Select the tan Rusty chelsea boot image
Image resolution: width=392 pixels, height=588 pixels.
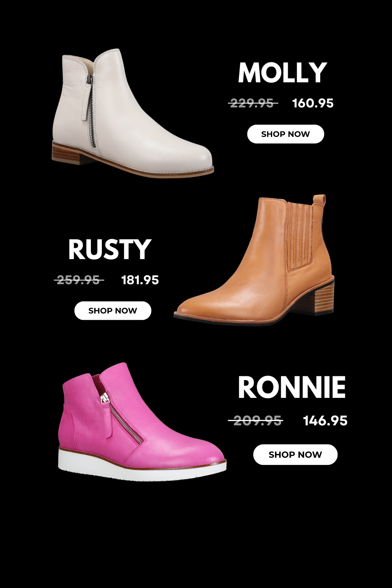pos(254,260)
